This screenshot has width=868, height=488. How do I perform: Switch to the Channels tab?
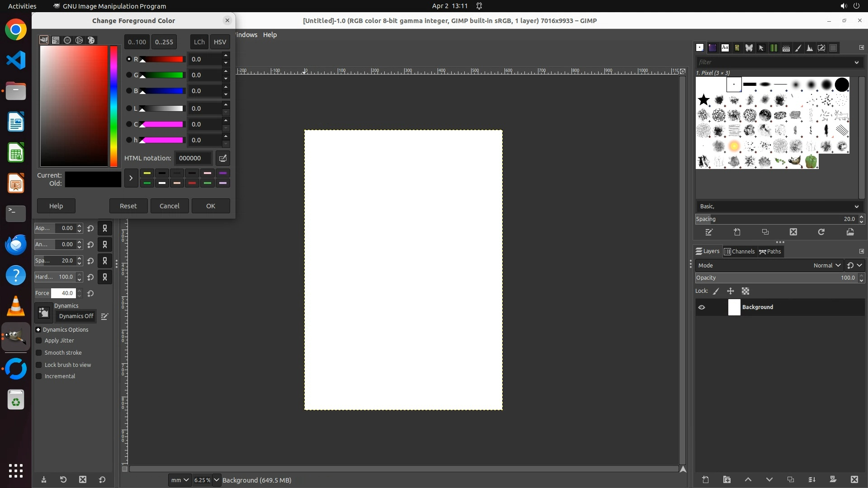pyautogui.click(x=739, y=252)
